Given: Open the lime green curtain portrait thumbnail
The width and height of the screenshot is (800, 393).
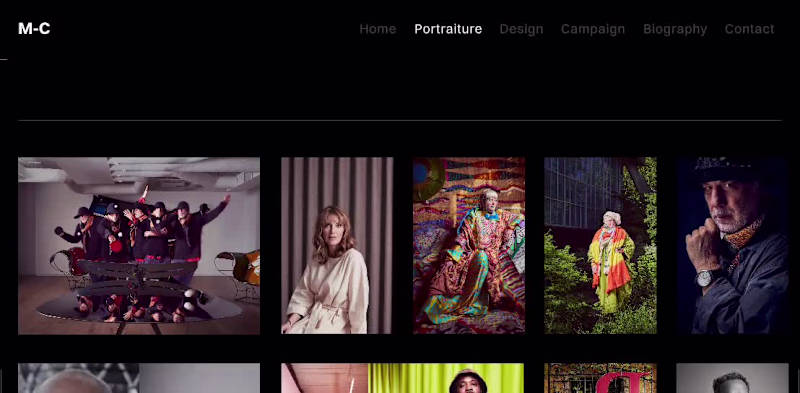Looking at the screenshot, I should click(403, 378).
